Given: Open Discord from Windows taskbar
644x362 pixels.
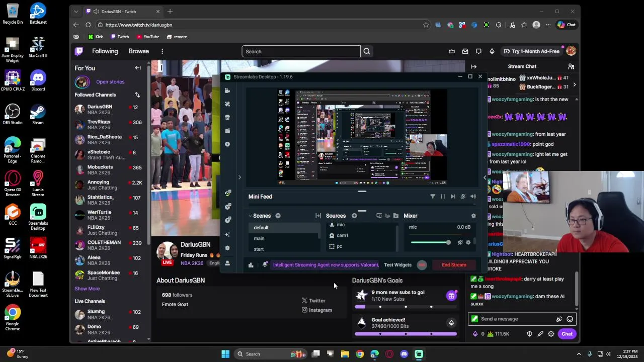Looking at the screenshot, I should tap(404, 354).
